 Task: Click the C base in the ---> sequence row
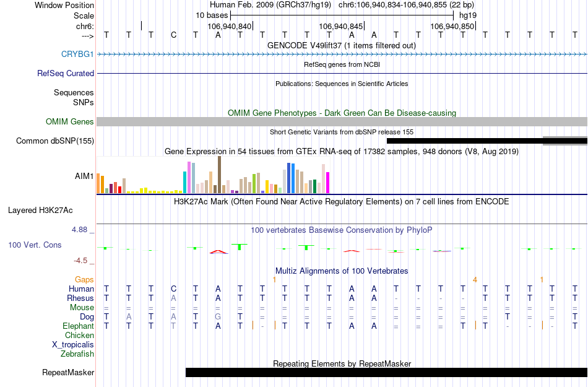point(173,35)
